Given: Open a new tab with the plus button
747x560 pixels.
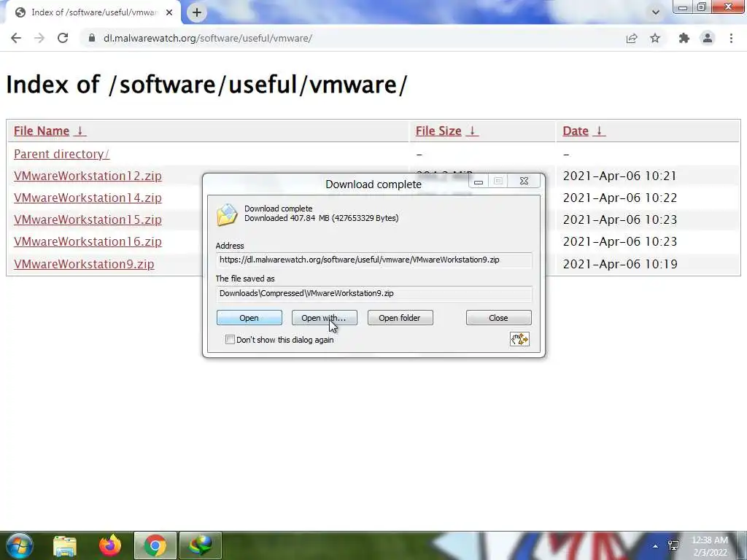Looking at the screenshot, I should [x=197, y=12].
